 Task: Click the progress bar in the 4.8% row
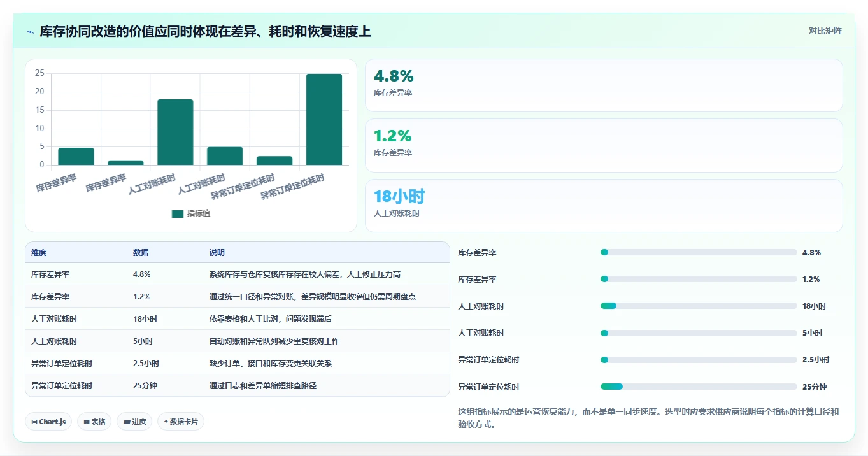(699, 252)
